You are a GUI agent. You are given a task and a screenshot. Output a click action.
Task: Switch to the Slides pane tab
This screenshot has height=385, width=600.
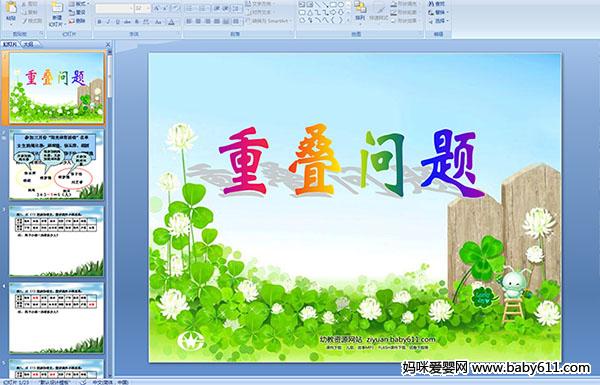pos(10,44)
